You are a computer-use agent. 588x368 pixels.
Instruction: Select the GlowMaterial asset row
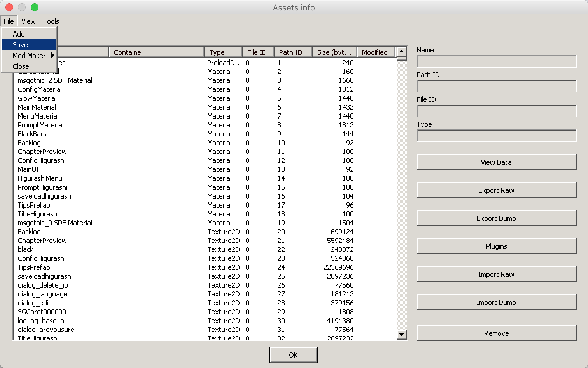(37, 98)
